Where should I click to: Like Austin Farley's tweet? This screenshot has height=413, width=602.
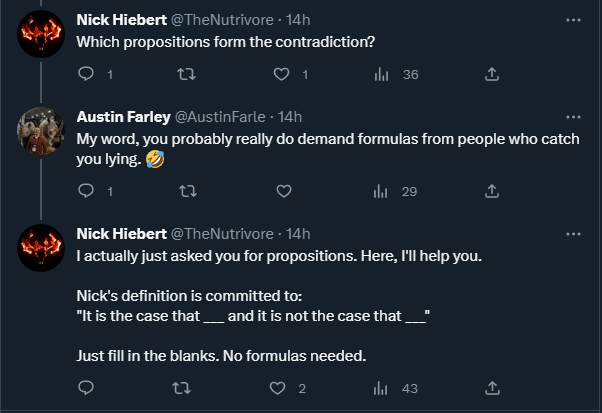tap(283, 191)
